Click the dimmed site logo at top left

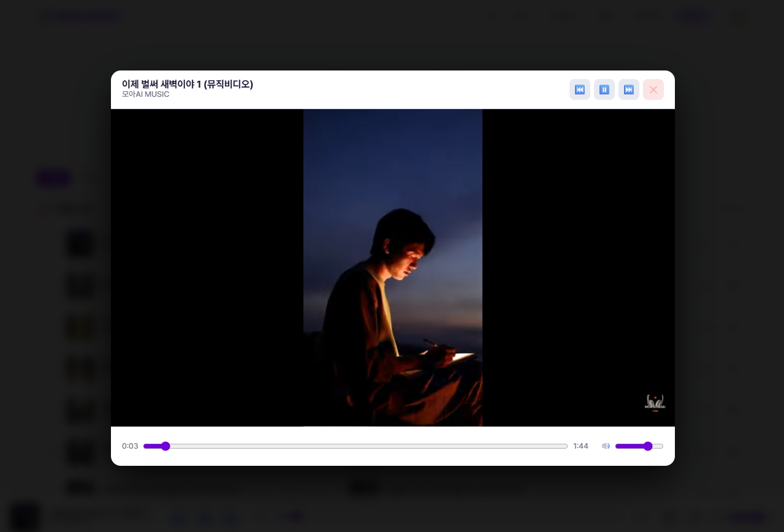click(x=80, y=17)
